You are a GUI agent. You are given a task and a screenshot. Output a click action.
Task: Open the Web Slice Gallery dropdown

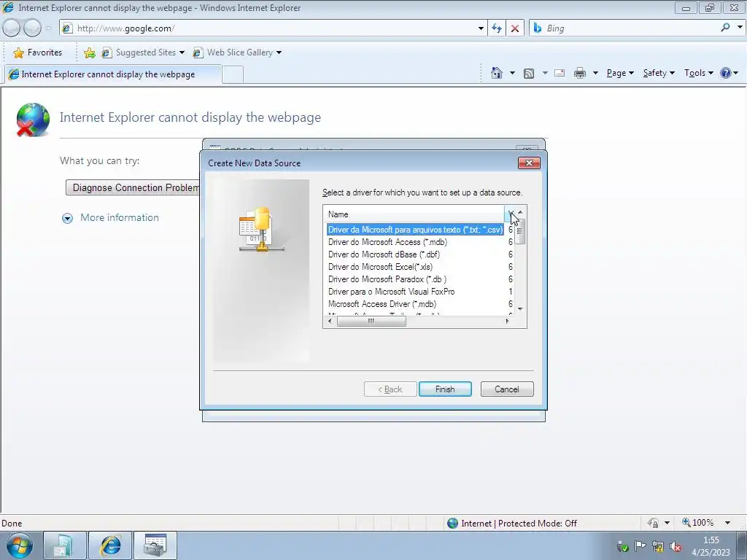pos(279,52)
